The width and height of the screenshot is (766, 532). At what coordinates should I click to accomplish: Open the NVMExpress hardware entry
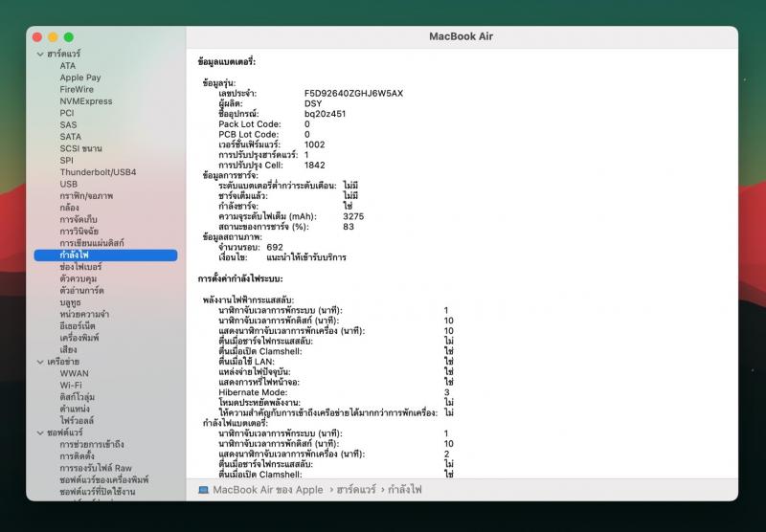(x=85, y=101)
